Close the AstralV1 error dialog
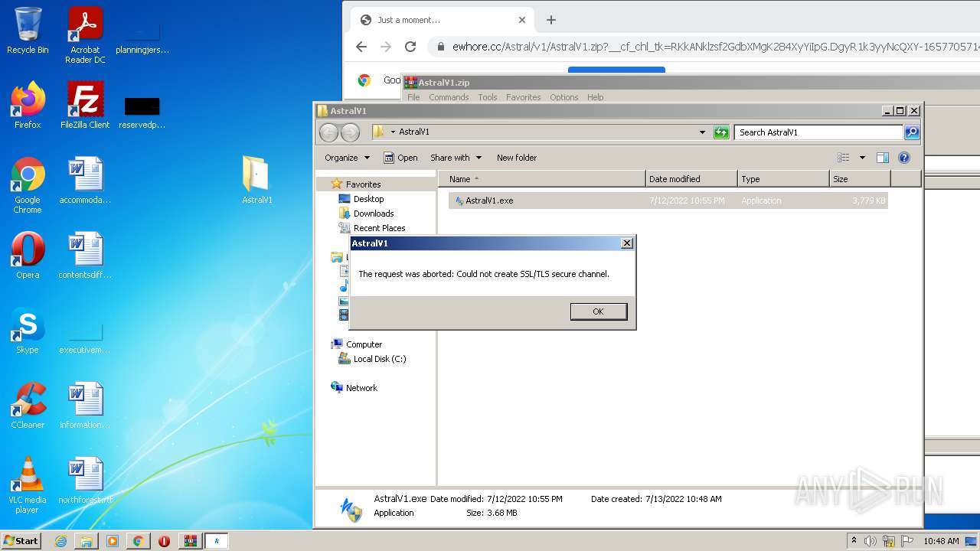980x551 pixels. (626, 243)
